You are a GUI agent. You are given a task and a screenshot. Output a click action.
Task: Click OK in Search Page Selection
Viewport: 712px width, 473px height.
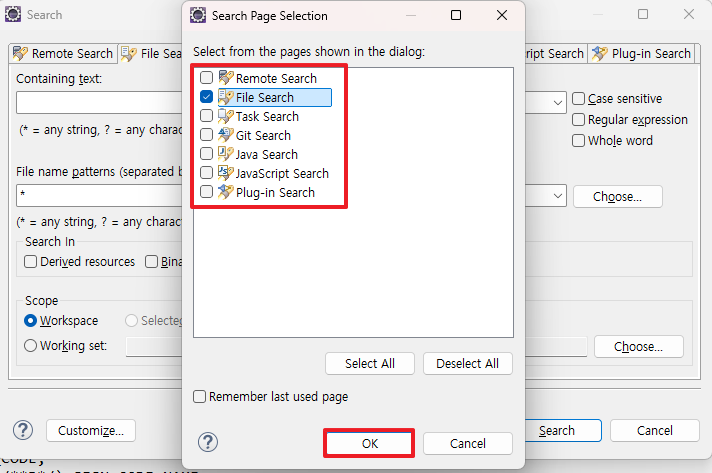tap(369, 443)
